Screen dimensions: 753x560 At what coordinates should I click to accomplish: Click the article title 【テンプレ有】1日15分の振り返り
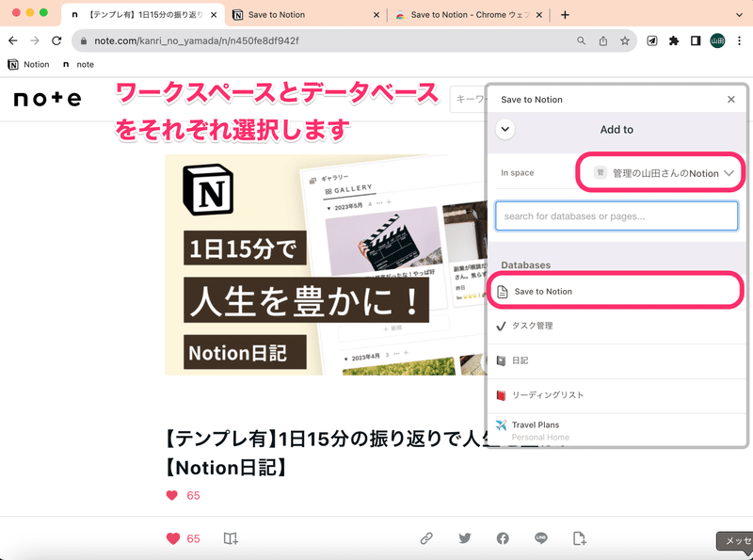(x=325, y=453)
